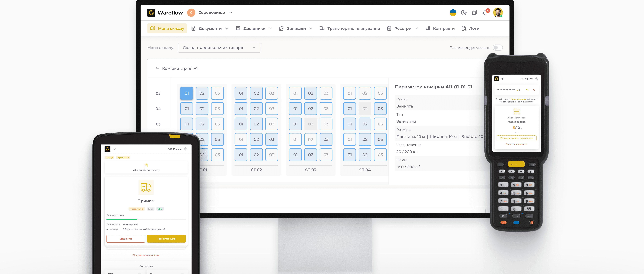Click СТ 04 stack label
Screen dimensions: 644x274
point(365,170)
